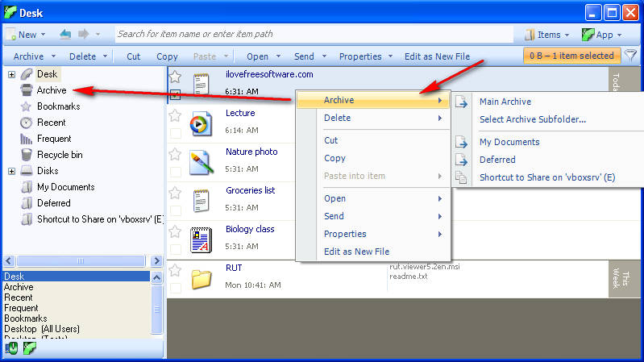Image resolution: width=644 pixels, height=362 pixels.
Task: Select Edit as New File in context menu
Action: [x=356, y=252]
